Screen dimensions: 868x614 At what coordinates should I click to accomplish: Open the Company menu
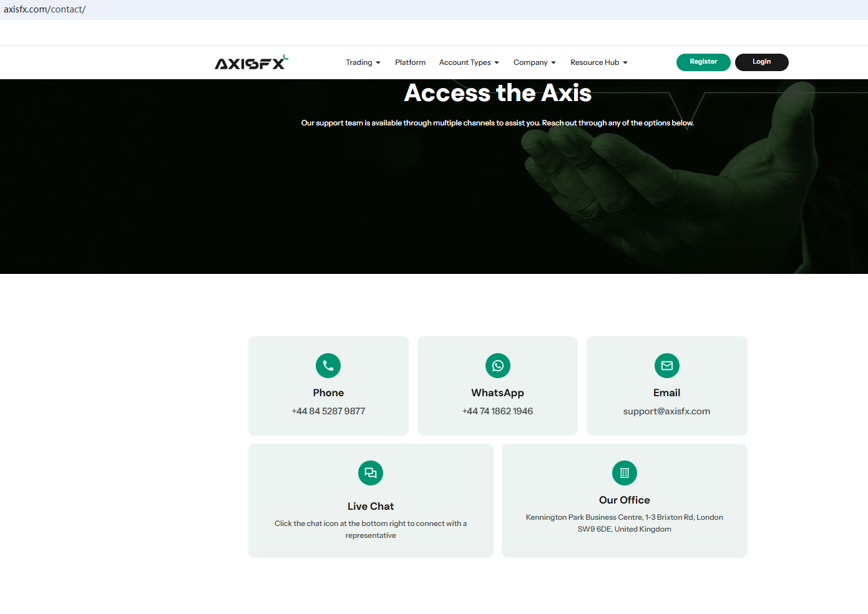pos(535,62)
